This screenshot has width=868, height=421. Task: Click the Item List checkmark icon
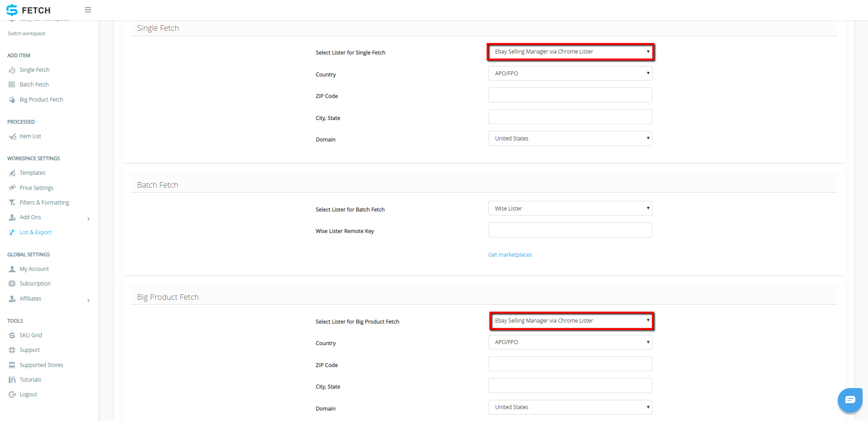pos(12,136)
